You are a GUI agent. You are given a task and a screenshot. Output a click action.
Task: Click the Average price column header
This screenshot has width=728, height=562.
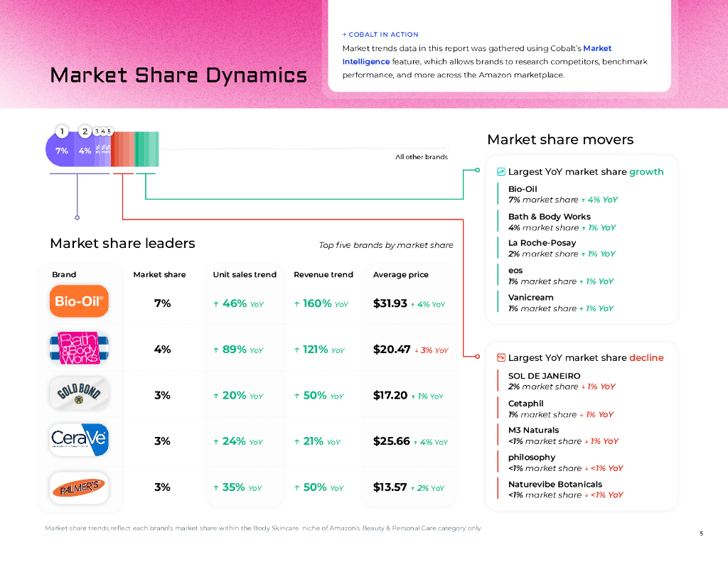coord(400,274)
